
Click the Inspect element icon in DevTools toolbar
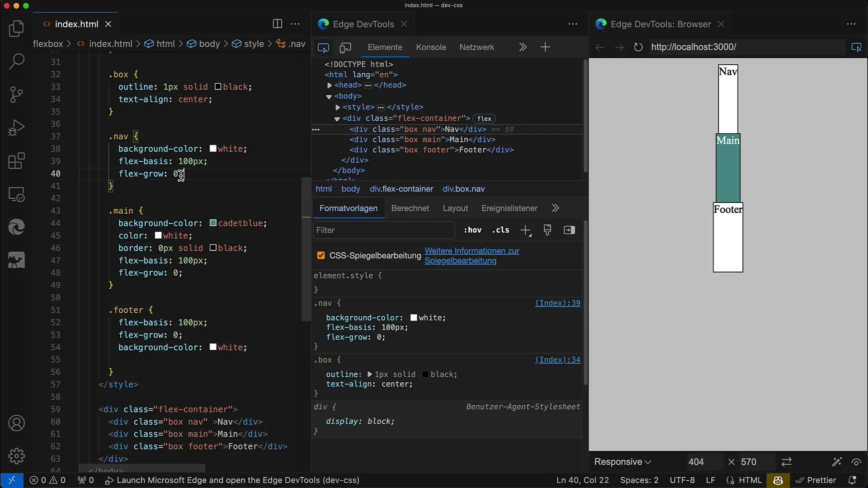click(x=323, y=47)
